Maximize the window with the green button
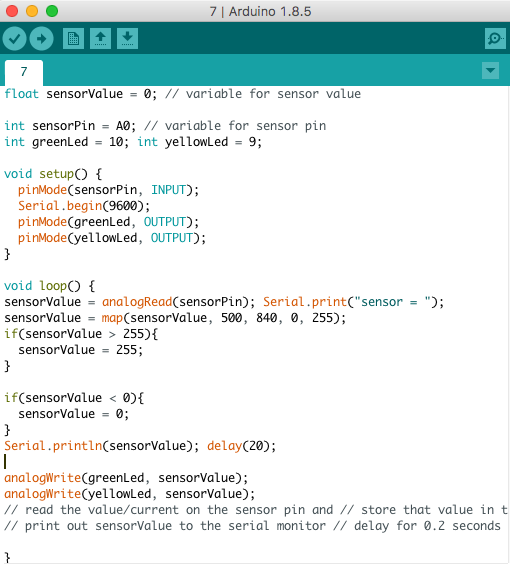 click(52, 11)
